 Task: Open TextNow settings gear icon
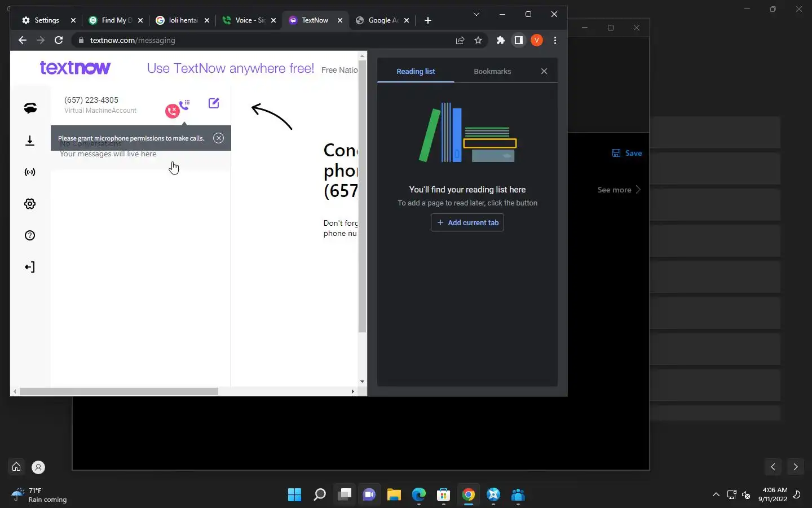pos(30,204)
